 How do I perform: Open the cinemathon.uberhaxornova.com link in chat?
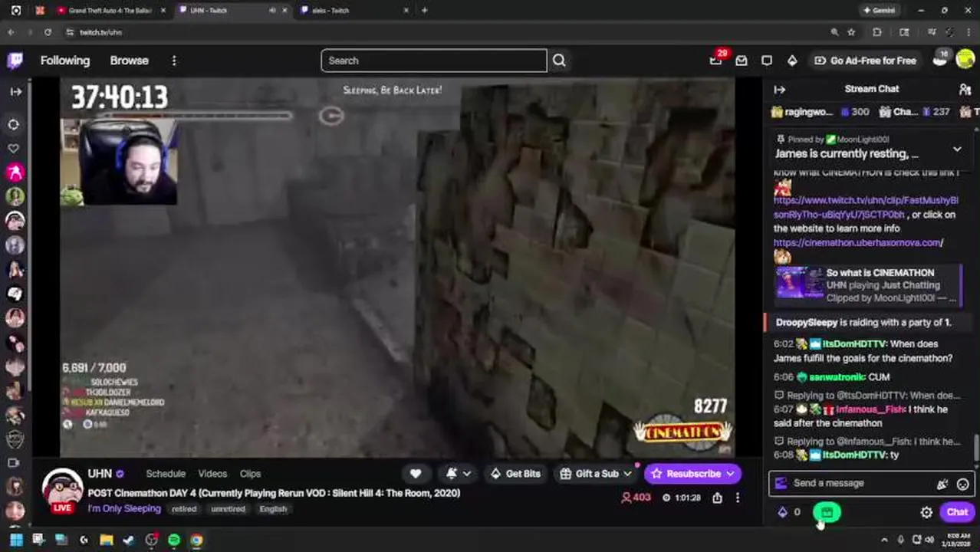pyautogui.click(x=858, y=242)
